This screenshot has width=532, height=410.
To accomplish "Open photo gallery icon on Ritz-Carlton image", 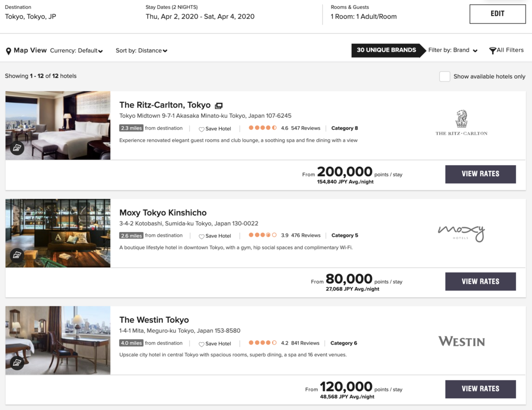I will tap(17, 148).
